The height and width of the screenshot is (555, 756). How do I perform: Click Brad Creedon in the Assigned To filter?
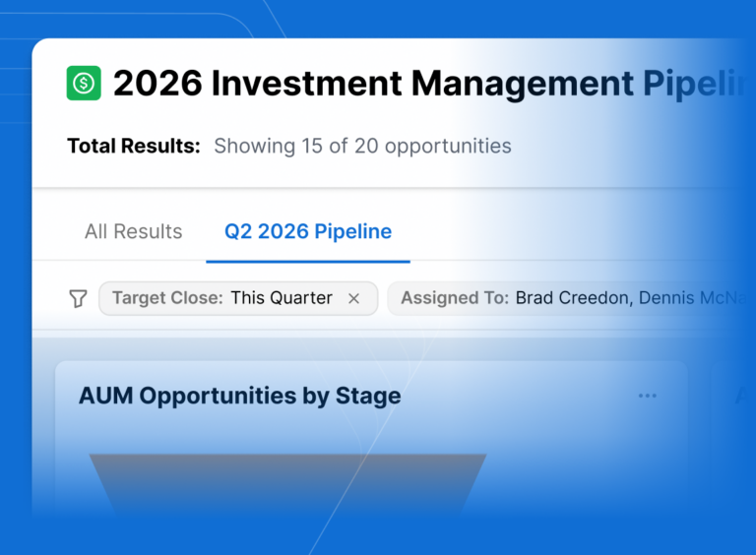coord(572,298)
